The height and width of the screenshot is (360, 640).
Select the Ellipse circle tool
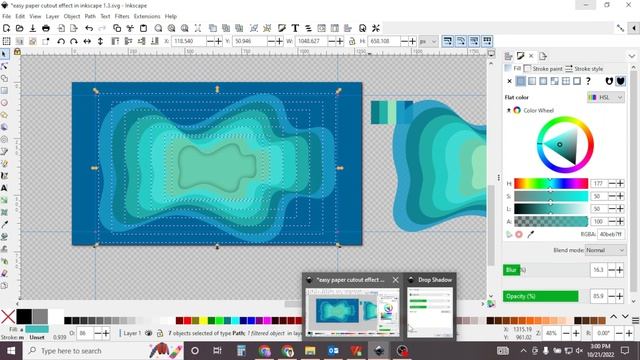4,103
